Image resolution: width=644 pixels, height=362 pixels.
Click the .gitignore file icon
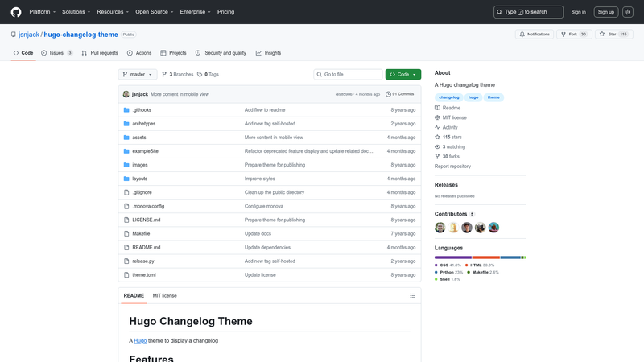(x=126, y=192)
